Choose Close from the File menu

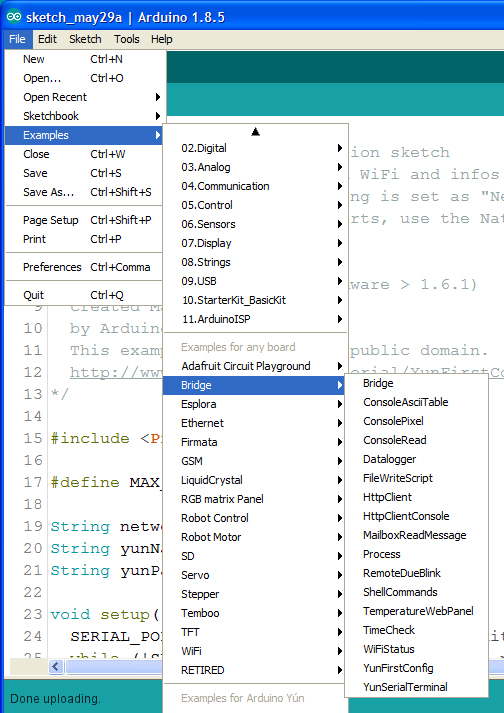point(84,154)
